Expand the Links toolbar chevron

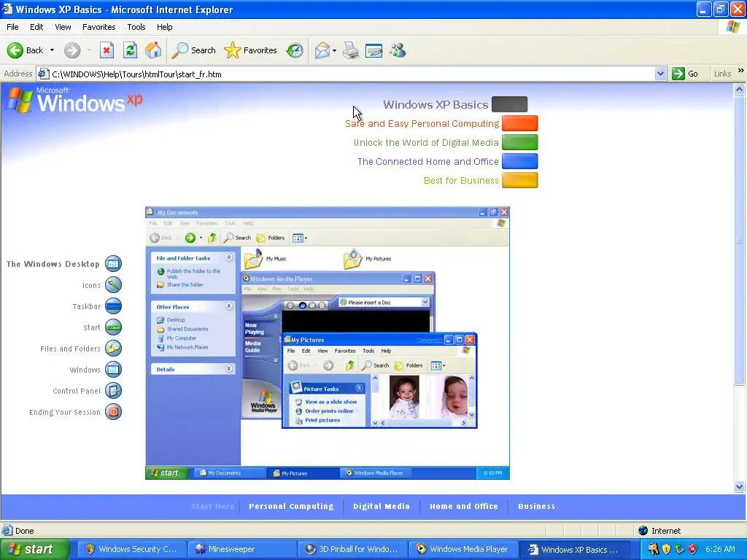point(741,71)
